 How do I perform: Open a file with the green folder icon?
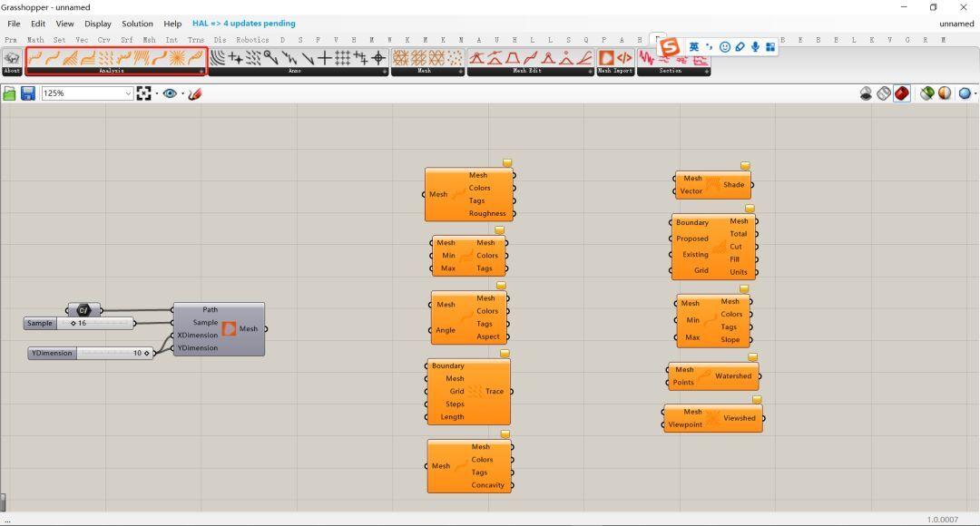[x=9, y=93]
